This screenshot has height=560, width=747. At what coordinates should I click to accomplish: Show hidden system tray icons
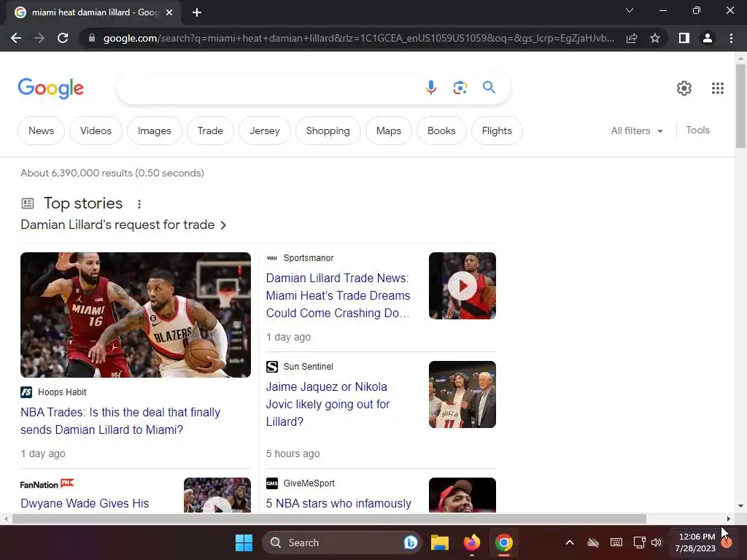point(569,542)
